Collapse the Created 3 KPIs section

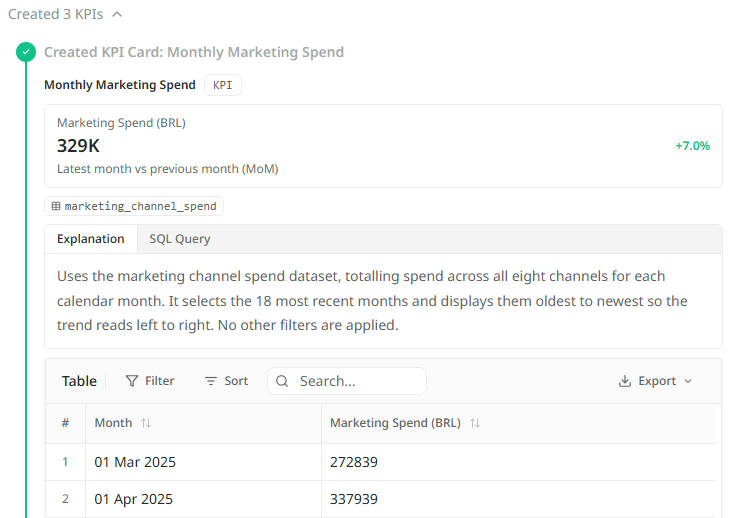tap(117, 14)
